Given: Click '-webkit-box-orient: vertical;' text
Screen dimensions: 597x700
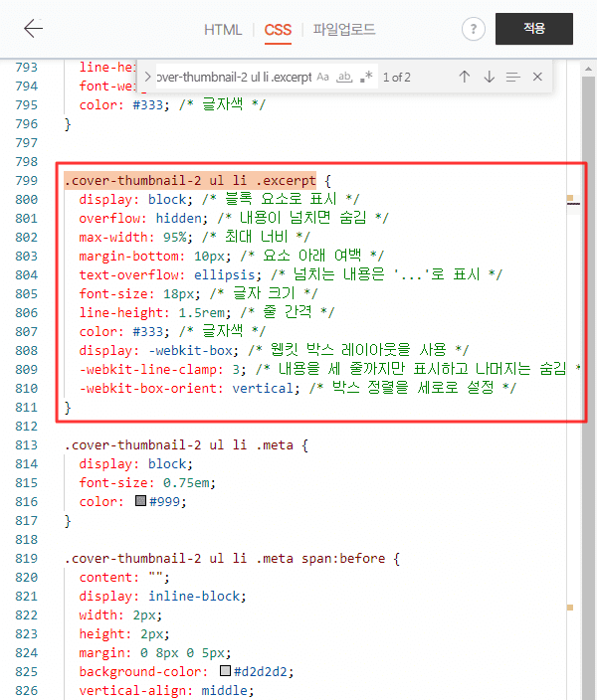Looking at the screenshot, I should tap(189, 389).
